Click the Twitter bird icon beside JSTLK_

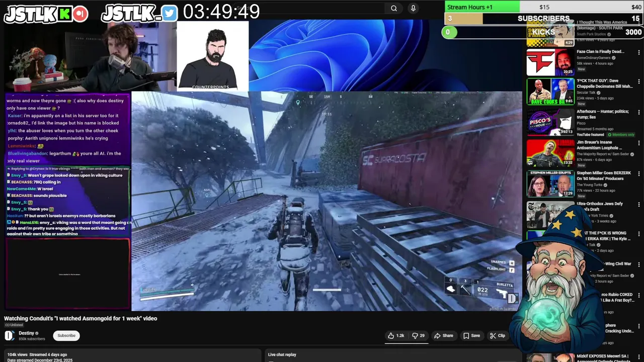click(x=170, y=14)
